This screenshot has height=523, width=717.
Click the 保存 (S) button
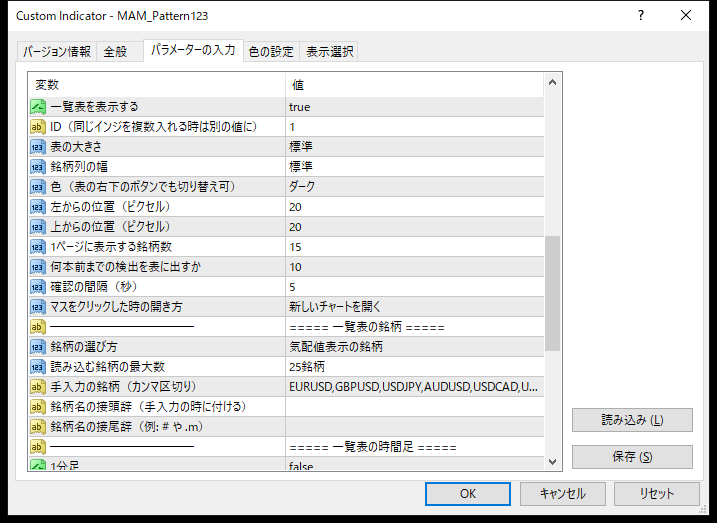pos(632,457)
